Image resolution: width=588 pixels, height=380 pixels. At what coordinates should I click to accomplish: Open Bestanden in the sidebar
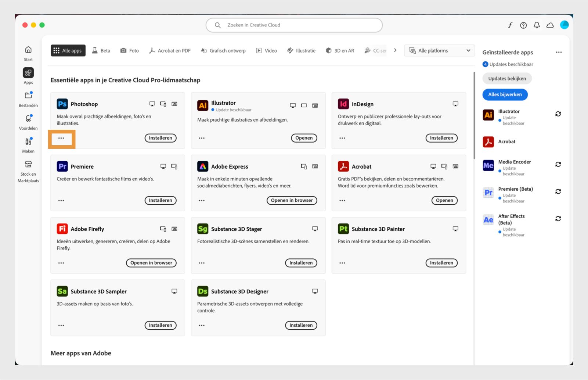click(x=28, y=99)
